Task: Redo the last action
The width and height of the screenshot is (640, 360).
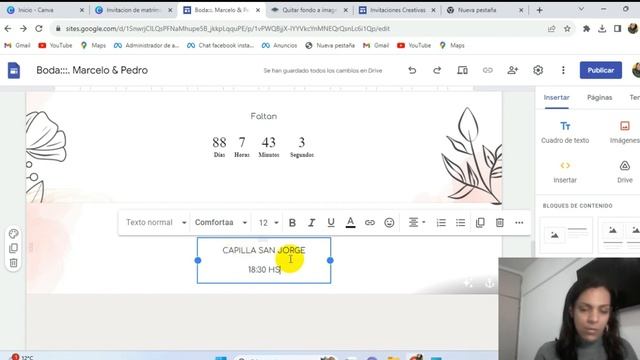Action: pos(437,70)
